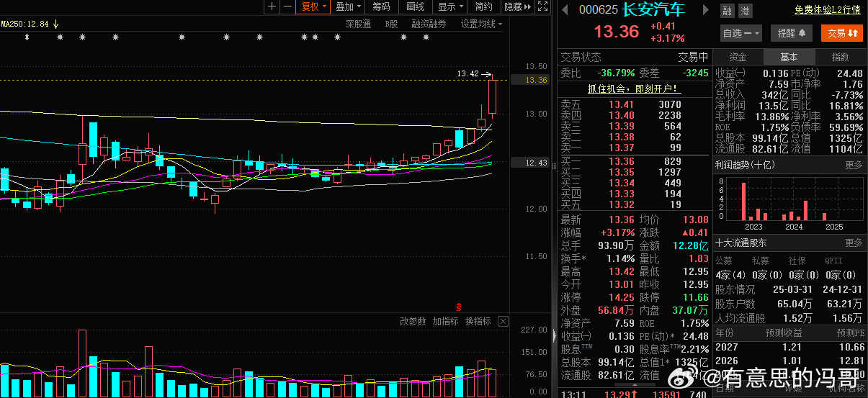
Task: Switch to the 资金 tab
Action: 738,57
